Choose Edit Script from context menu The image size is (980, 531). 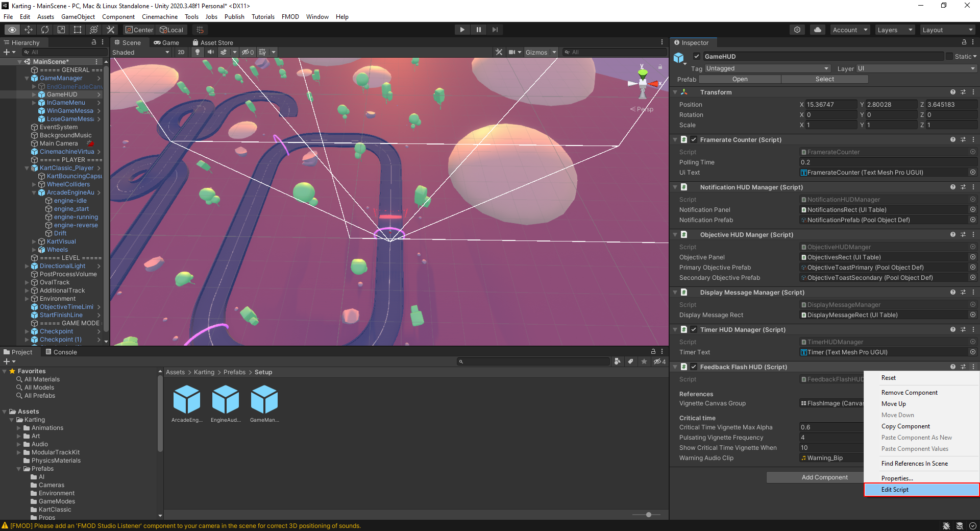pos(922,490)
